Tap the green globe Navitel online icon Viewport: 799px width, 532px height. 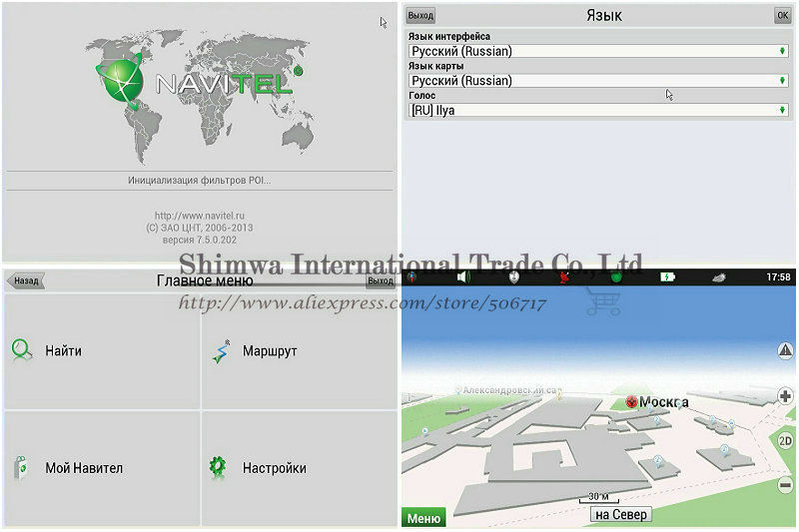click(x=616, y=276)
